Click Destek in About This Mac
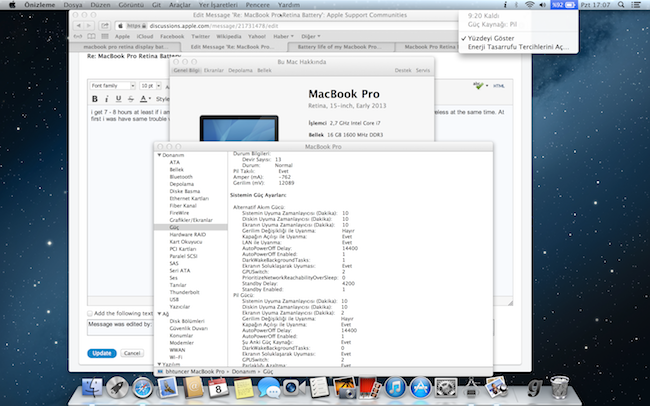This screenshot has height=406, width=650. tap(403, 71)
